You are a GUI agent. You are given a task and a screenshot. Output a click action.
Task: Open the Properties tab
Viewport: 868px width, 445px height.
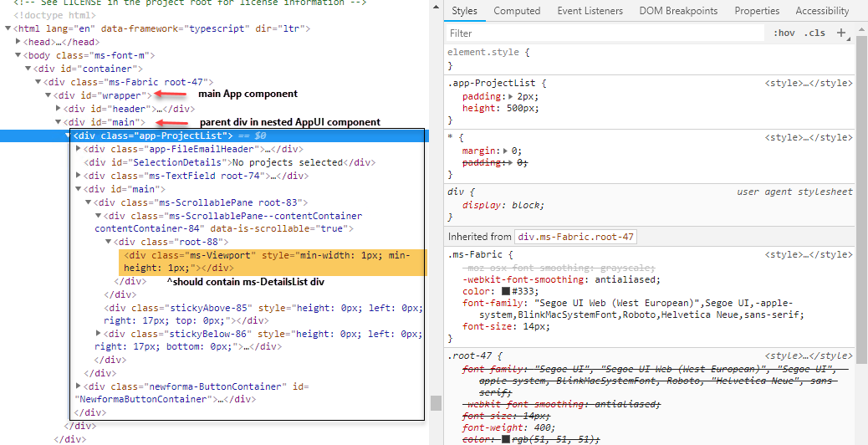[x=757, y=11]
